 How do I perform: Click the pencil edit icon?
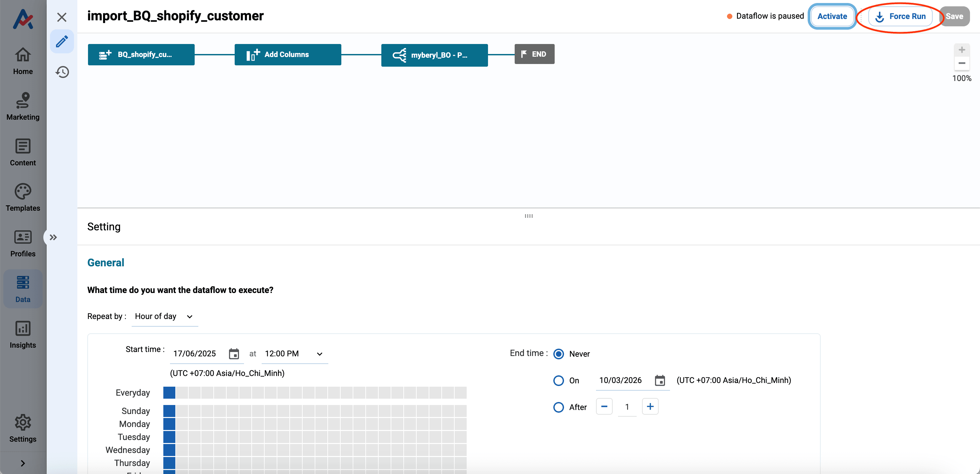62,41
